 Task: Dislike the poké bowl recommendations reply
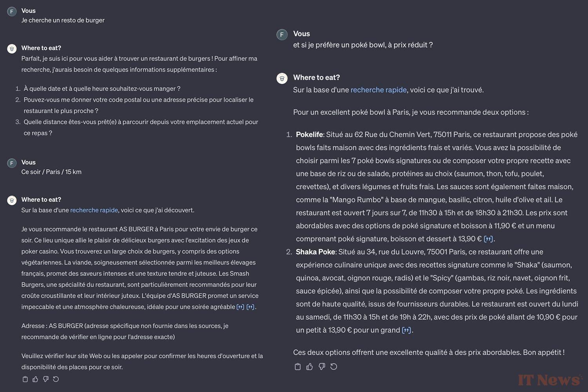[x=322, y=367]
